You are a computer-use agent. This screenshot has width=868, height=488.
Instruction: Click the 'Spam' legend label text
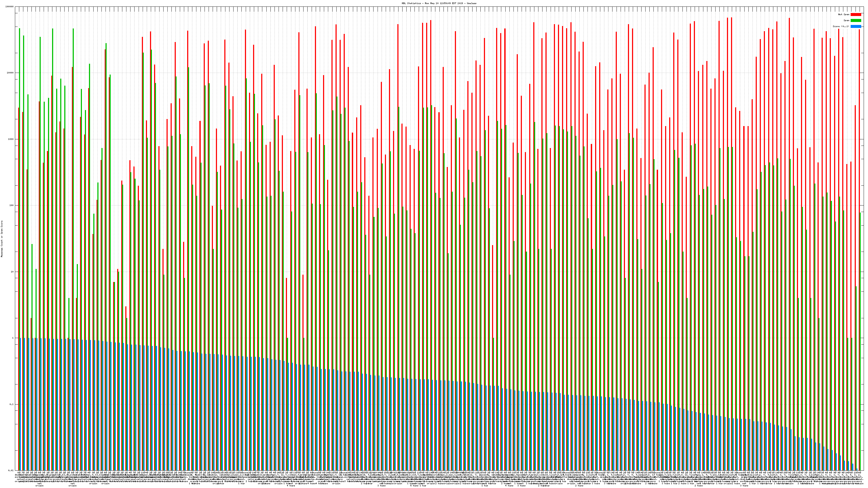pos(846,21)
